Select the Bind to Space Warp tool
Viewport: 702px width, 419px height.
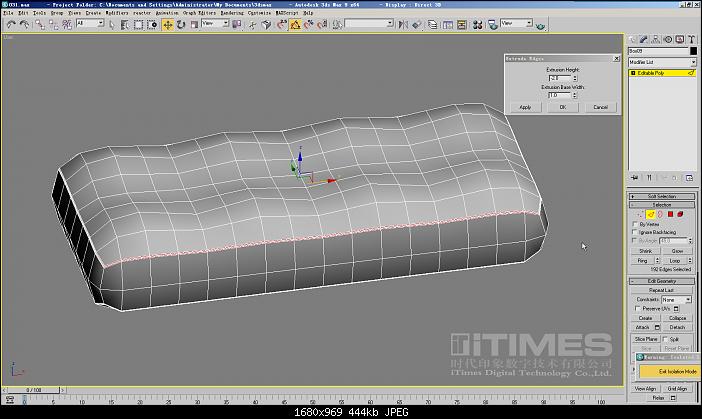coord(67,25)
